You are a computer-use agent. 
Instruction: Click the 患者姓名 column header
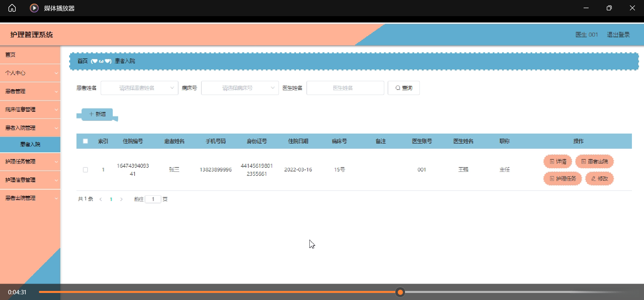pos(174,141)
